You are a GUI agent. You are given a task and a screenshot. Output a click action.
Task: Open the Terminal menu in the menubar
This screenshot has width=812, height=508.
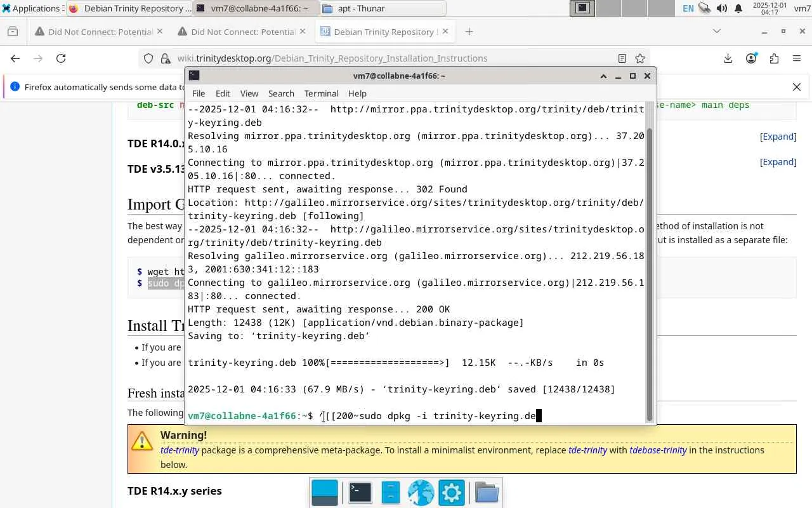tap(321, 93)
